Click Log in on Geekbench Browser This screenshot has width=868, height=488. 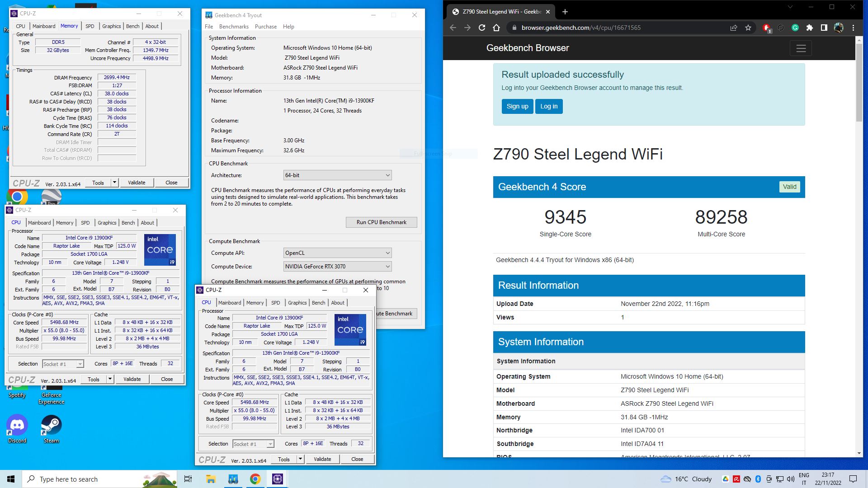(x=549, y=107)
